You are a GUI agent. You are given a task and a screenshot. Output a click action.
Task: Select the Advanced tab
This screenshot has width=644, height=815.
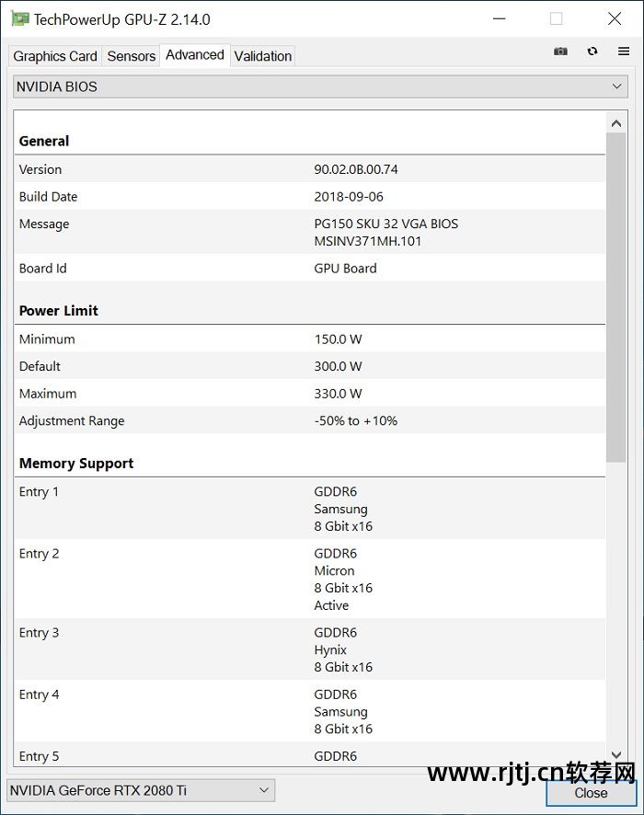(x=195, y=54)
